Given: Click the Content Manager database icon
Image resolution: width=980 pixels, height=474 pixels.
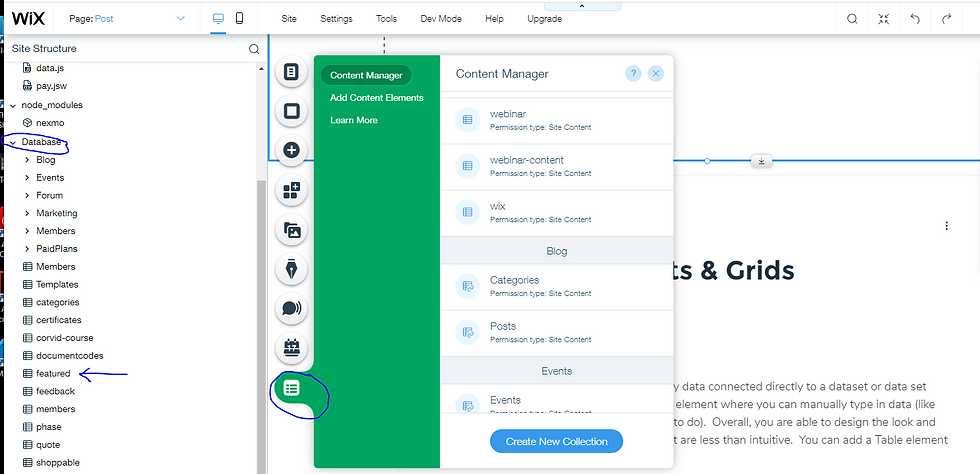Looking at the screenshot, I should [292, 388].
